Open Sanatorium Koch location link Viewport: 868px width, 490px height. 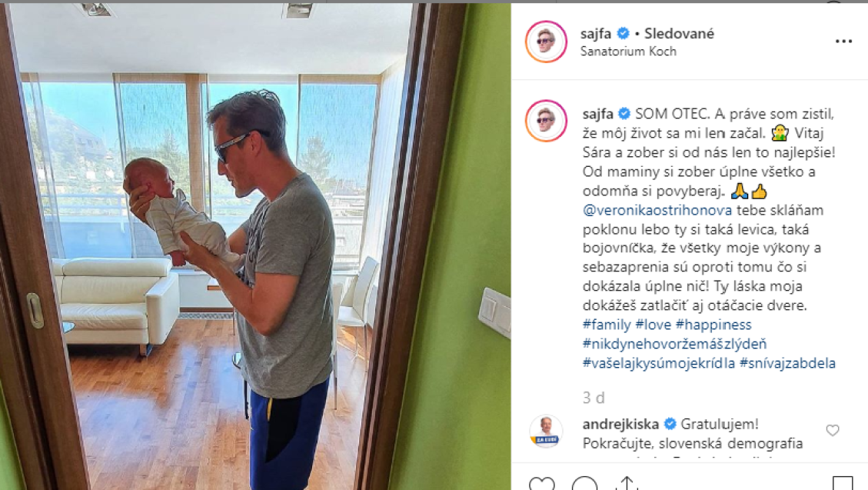tap(628, 52)
